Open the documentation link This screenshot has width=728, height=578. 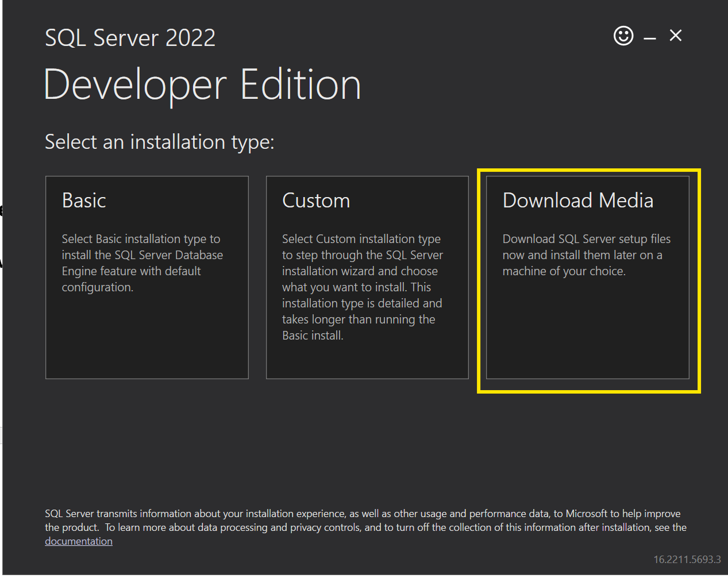click(x=79, y=541)
